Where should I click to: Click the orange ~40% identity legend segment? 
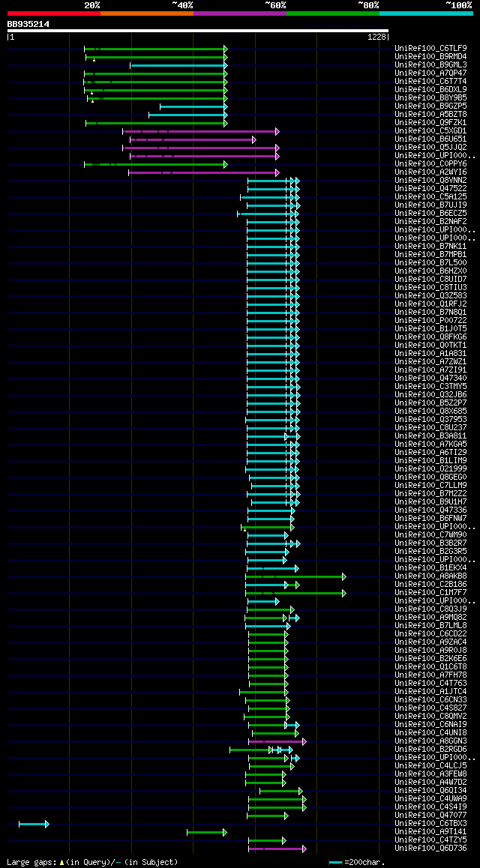(147, 13)
